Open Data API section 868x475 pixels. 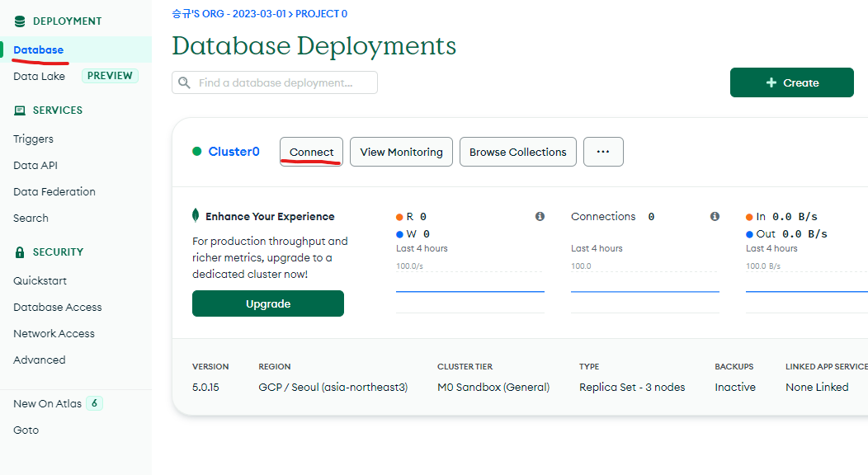click(35, 165)
